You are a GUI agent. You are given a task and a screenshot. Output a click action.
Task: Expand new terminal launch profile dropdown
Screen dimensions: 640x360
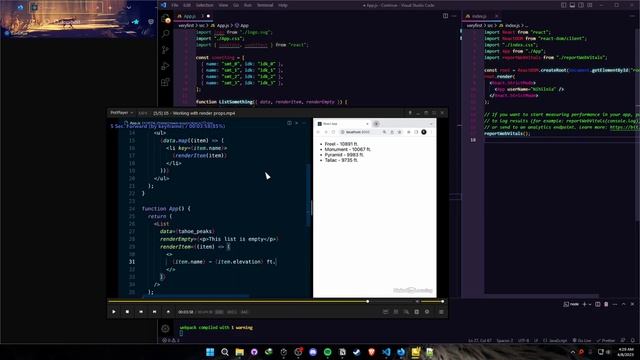click(x=589, y=304)
